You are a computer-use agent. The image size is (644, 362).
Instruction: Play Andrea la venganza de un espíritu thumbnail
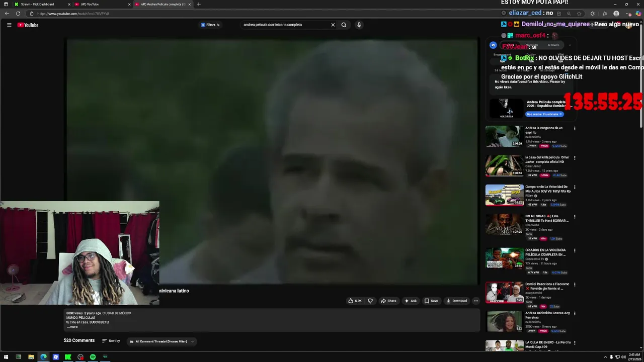click(504, 136)
